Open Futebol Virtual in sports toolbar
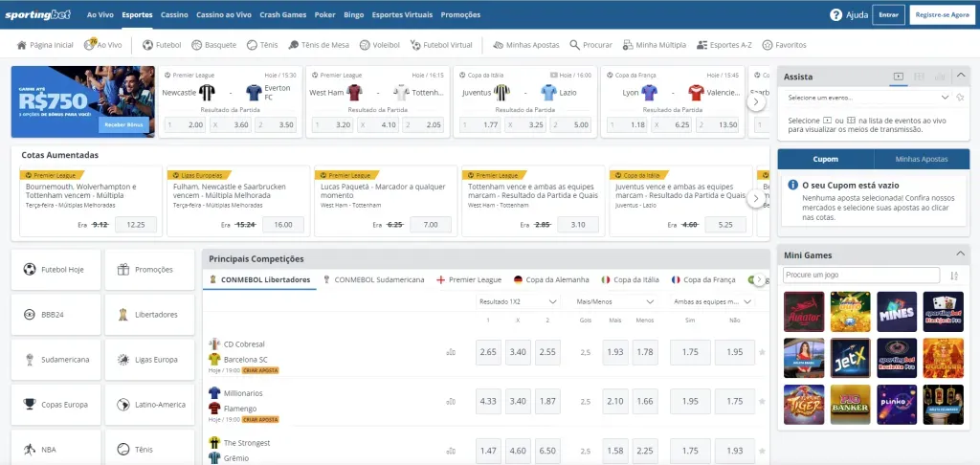Viewport: 980px width, 465px height. (441, 45)
